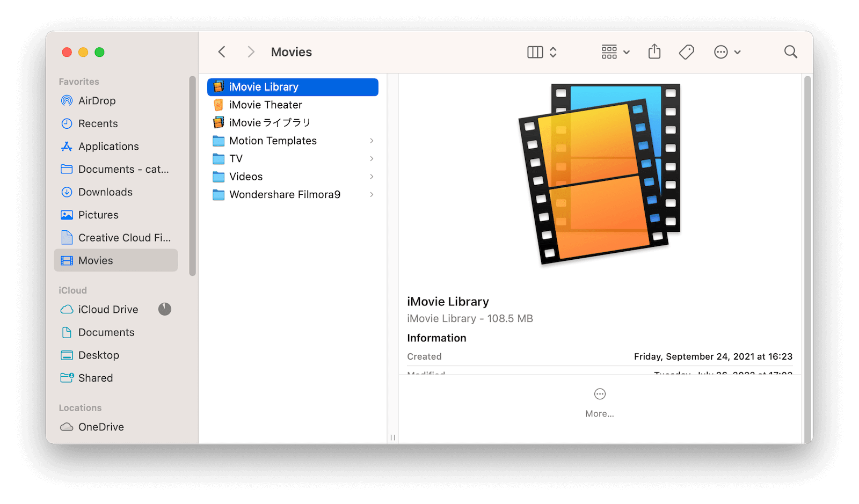The width and height of the screenshot is (859, 504).
Task: Select the Motion Templates folder
Action: coord(293,141)
